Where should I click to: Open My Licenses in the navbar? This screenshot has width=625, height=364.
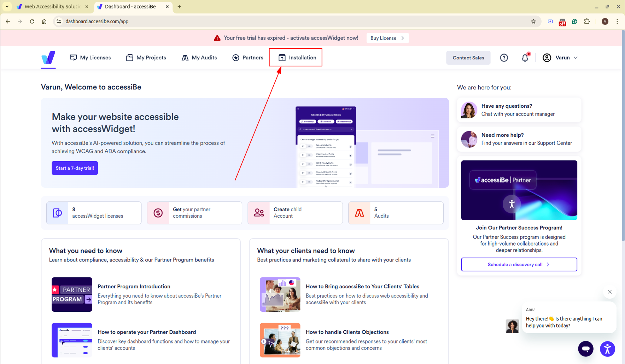[90, 58]
